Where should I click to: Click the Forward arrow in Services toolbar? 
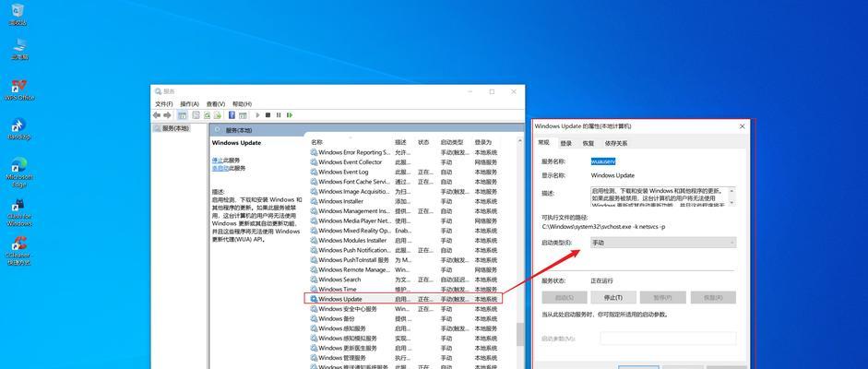[x=167, y=115]
